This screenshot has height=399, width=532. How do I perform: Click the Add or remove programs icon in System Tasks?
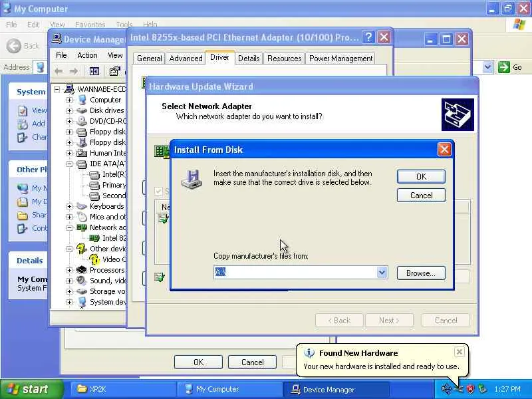click(23, 124)
